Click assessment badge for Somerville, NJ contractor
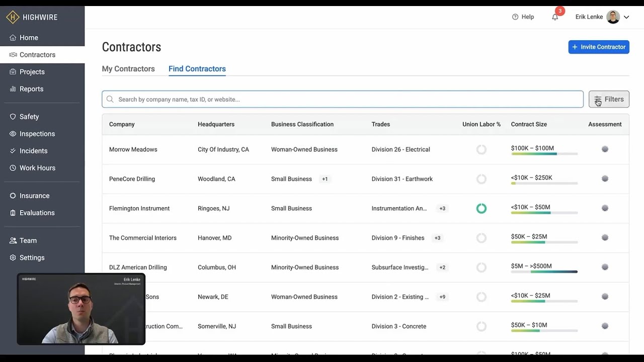The height and width of the screenshot is (362, 644). point(605,326)
